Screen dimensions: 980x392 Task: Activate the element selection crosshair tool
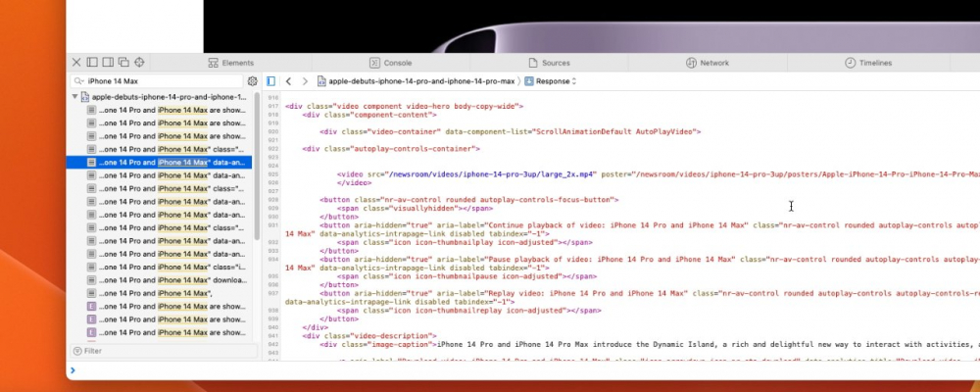(x=139, y=63)
